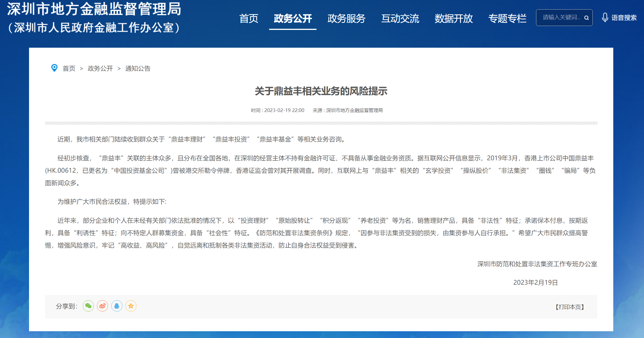Go to 政务服务 in navigation
644x338 pixels.
click(x=346, y=19)
